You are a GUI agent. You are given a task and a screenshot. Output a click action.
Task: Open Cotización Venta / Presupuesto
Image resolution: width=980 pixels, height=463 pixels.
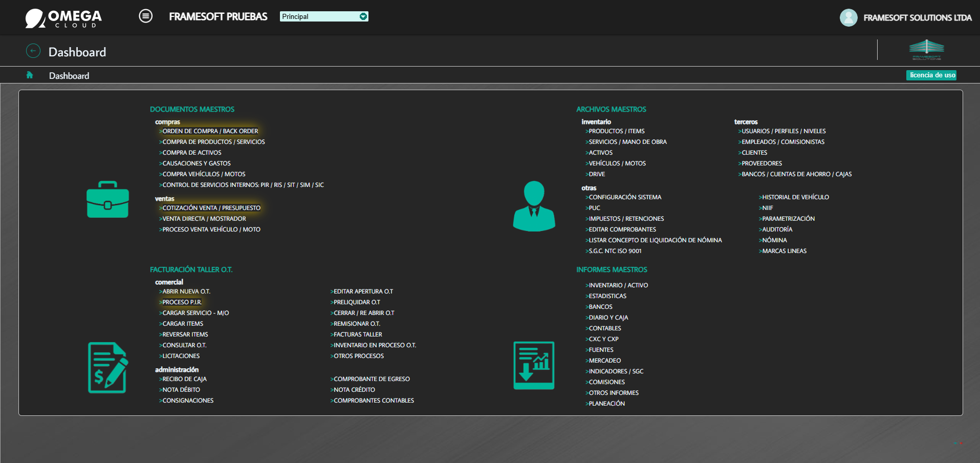click(x=211, y=208)
